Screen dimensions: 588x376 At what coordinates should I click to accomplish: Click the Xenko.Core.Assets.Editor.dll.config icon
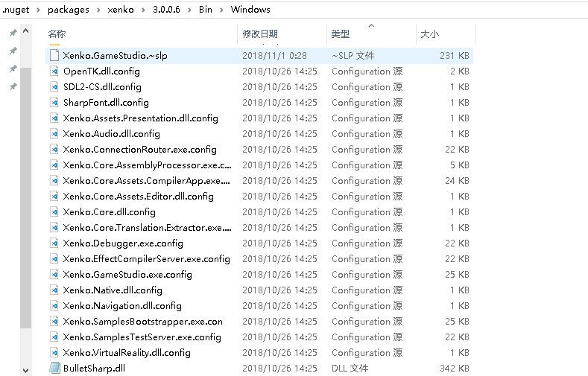(54, 197)
